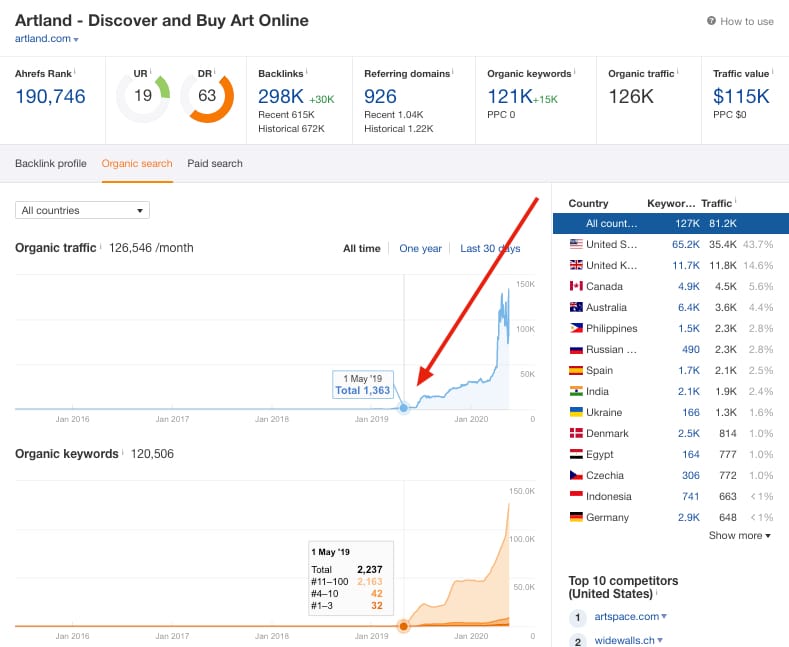Select the All time range
Screen dimensions: 789x647
[x=362, y=249]
